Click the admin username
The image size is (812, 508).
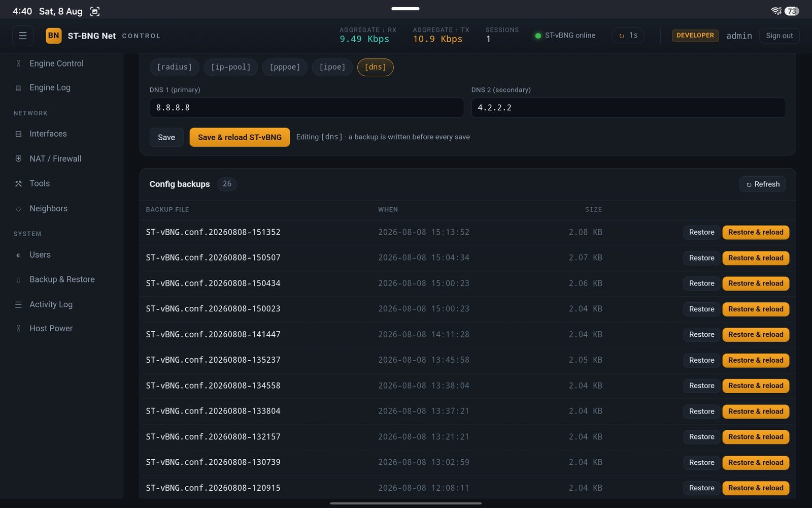click(739, 36)
